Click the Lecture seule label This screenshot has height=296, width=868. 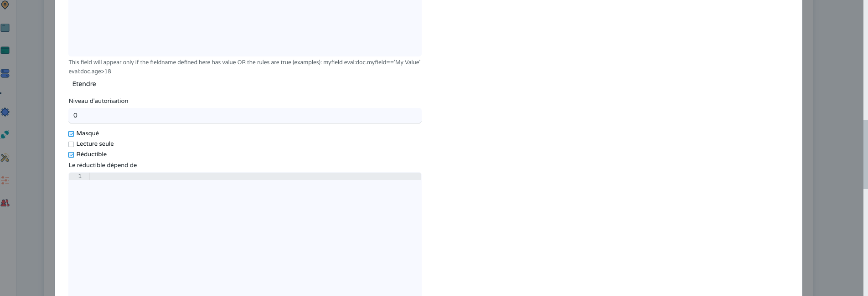click(x=95, y=144)
